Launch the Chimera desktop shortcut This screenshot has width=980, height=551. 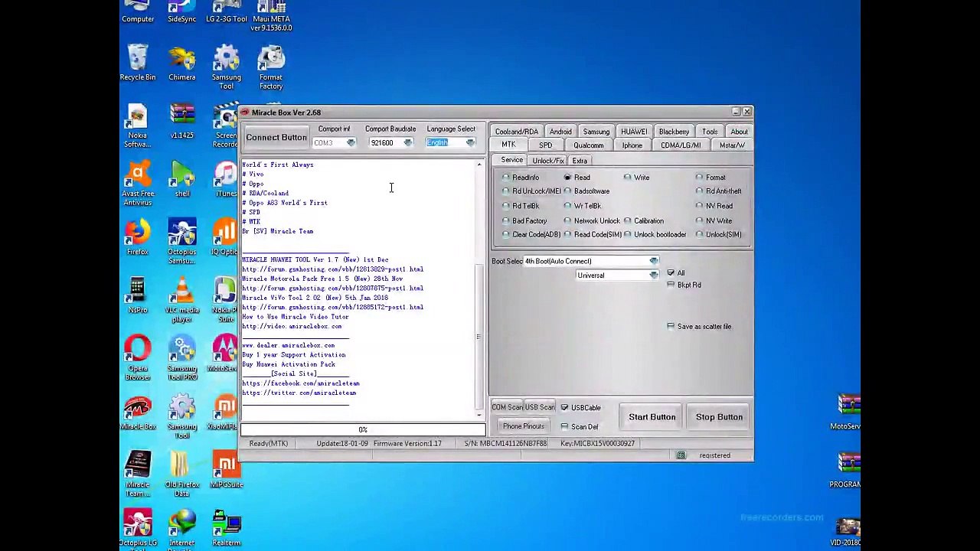182,63
